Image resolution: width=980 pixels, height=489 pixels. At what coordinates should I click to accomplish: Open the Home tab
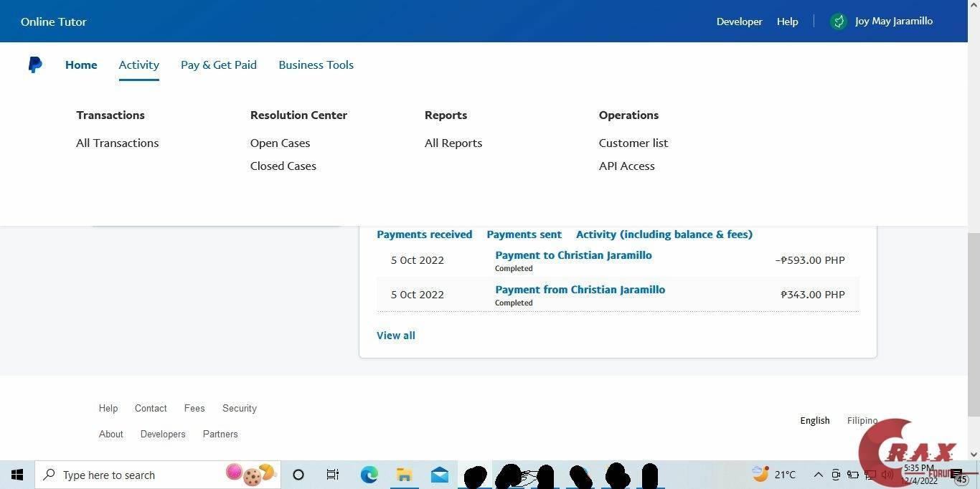tap(81, 65)
